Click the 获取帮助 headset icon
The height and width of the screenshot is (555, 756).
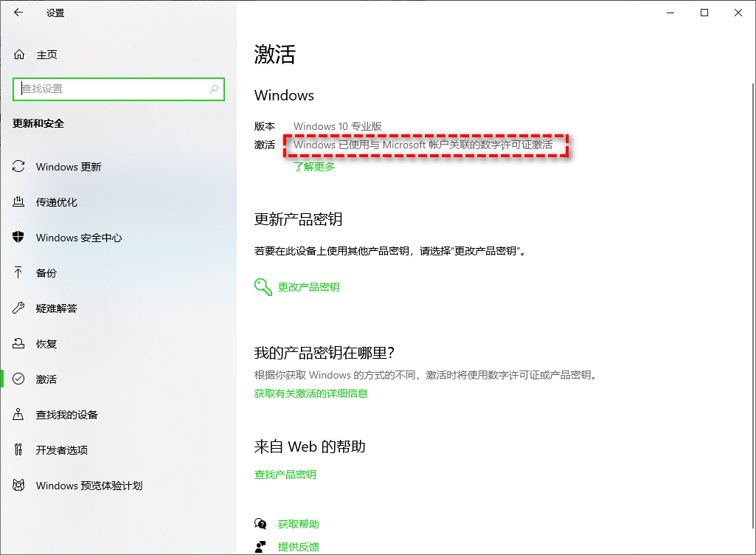(261, 523)
